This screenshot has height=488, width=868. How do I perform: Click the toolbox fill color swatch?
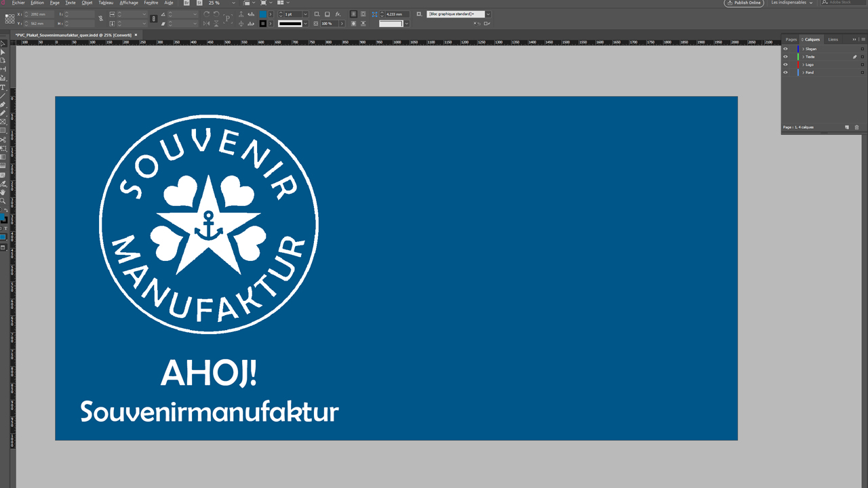(x=3, y=217)
